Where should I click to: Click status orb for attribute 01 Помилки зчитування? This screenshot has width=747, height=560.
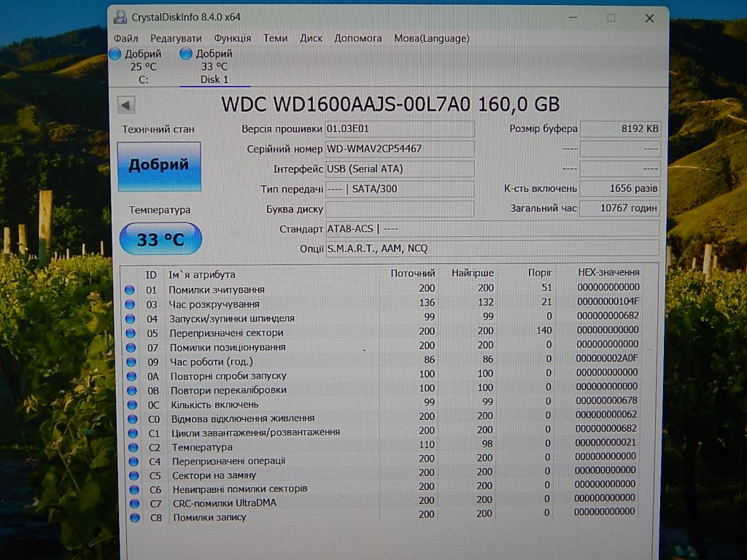point(130,289)
